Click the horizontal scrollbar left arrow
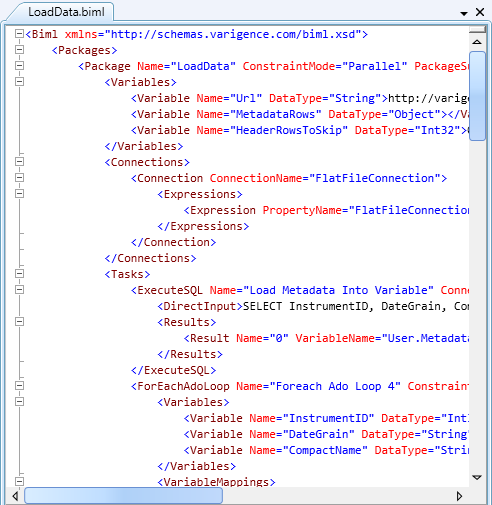Viewport: 492px width, 505px height. [x=15, y=496]
